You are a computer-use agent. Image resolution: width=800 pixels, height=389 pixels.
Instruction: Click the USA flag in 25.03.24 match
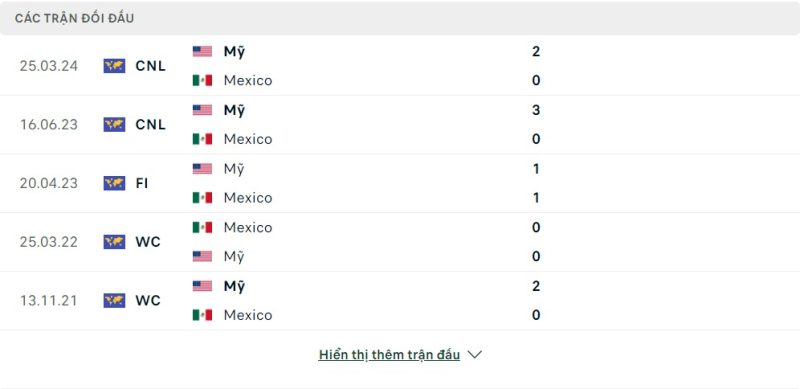(x=202, y=52)
